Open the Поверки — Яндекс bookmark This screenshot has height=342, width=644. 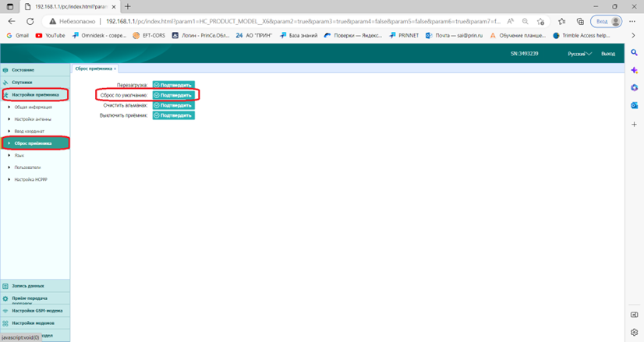click(353, 36)
